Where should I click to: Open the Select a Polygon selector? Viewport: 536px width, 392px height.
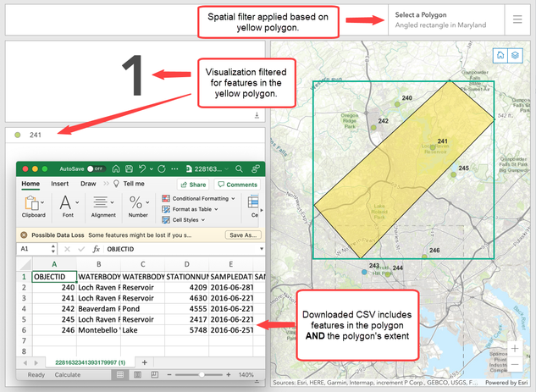tap(446, 19)
